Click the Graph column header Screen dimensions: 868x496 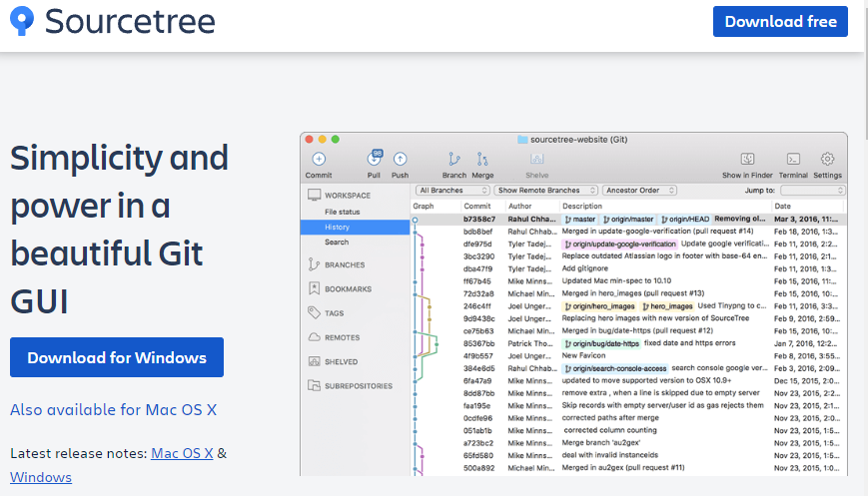coord(424,206)
